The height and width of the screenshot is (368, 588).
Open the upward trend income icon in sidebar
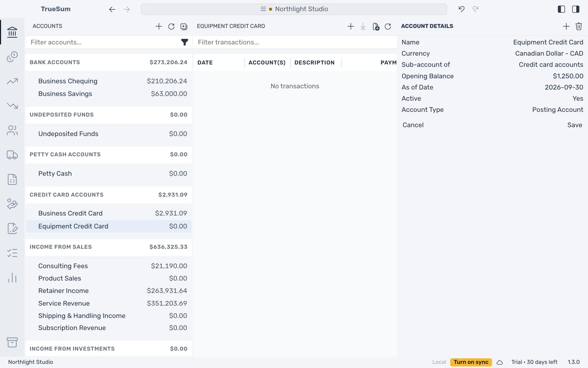[x=12, y=81]
